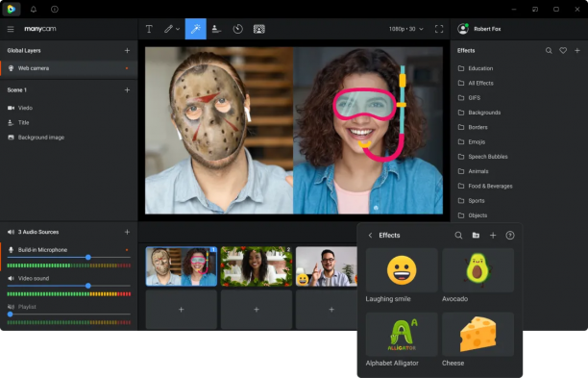Expand the pencil tool options arrow
This screenshot has height=378, width=588.
pyautogui.click(x=178, y=29)
